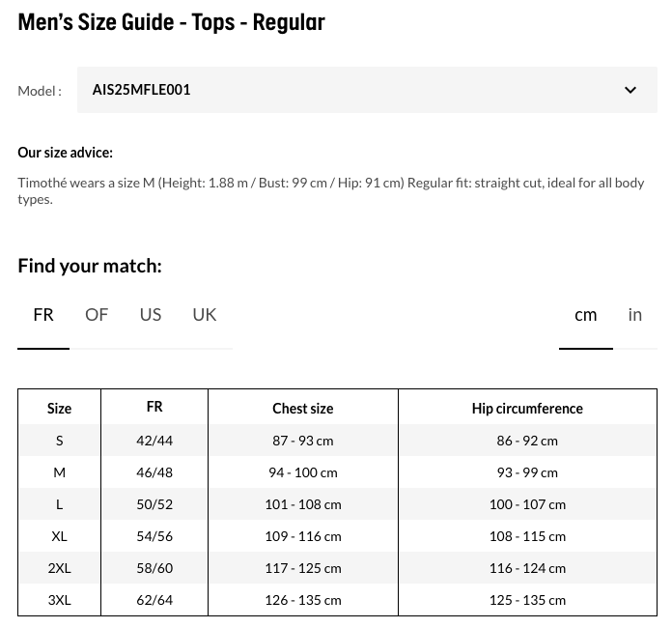Select the size L row
Image resolution: width=672 pixels, height=628 pixels.
337,504
